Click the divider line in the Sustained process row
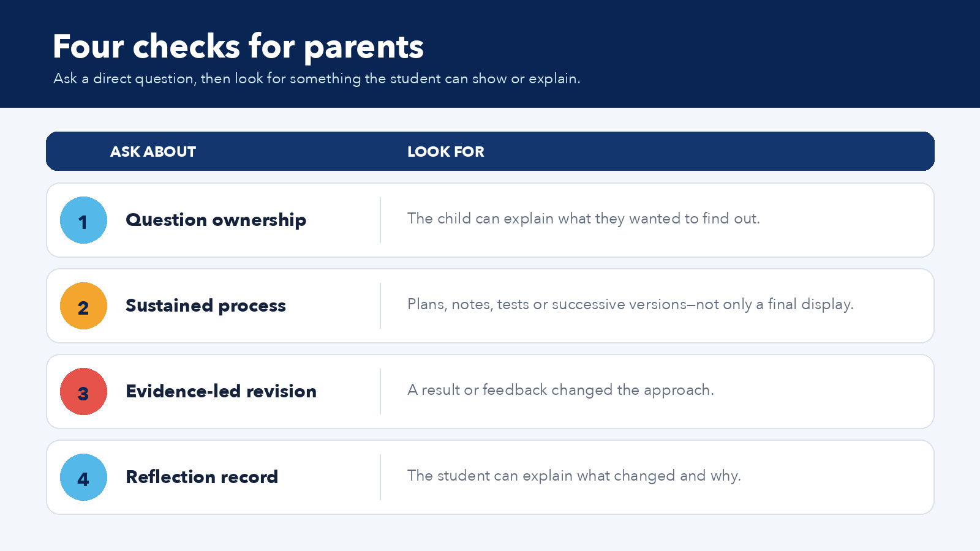Viewport: 980px width, 551px height. [x=380, y=306]
